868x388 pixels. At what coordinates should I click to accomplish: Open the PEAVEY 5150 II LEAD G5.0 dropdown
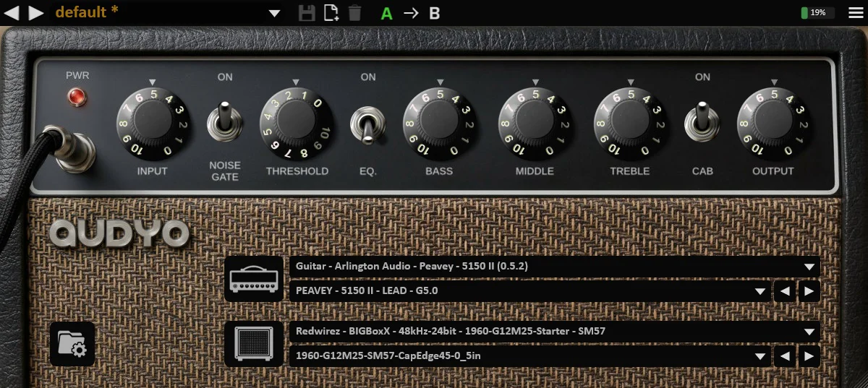pos(529,291)
